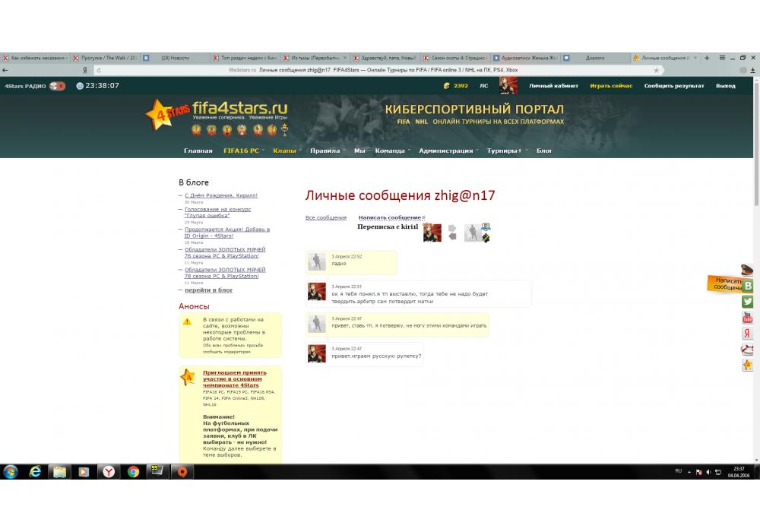Click the exchange arrows icon between avatars
The image size is (760, 532).
pos(452,232)
